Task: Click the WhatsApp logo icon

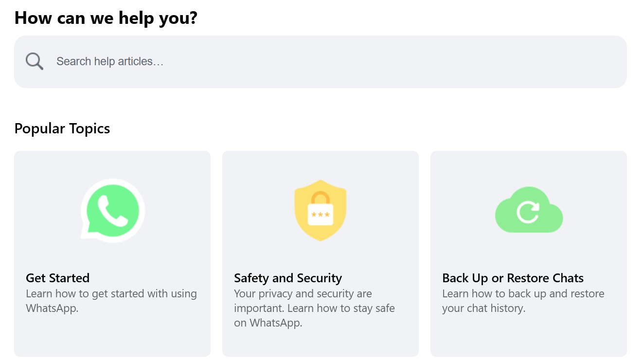Action: tap(112, 210)
